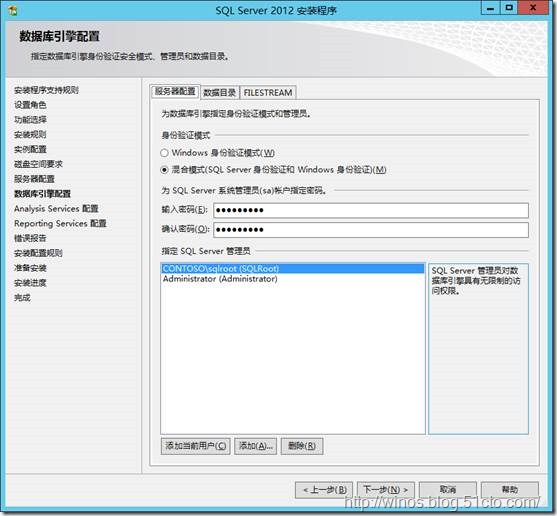Screen dimensions: 557x516
Task: Select Windows 身份验证模式 radio button
Action: click(x=164, y=153)
